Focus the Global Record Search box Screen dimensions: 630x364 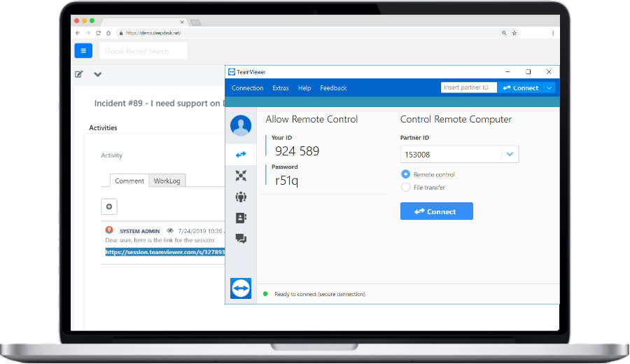pos(143,51)
